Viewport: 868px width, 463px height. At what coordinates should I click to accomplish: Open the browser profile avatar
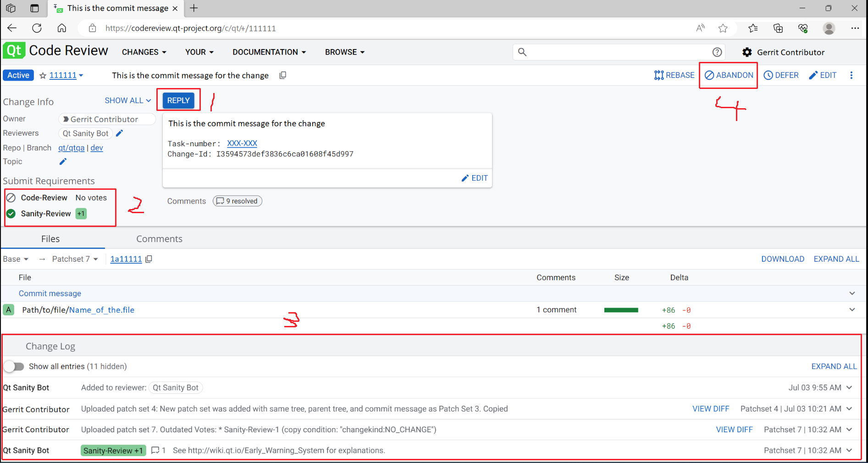829,28
